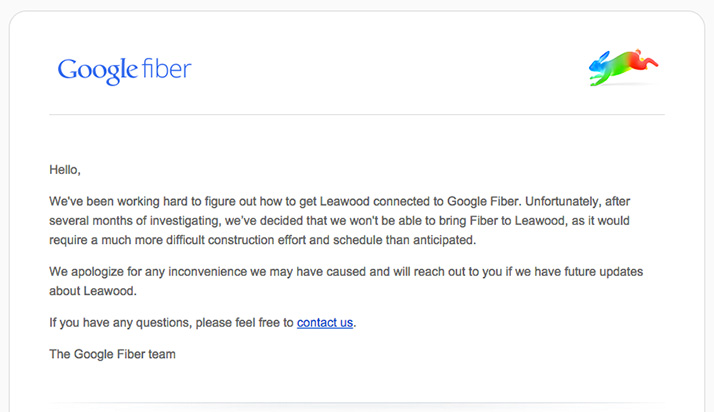Click the bottom divider line of the email
Image resolution: width=714 pixels, height=412 pixels.
coord(356,403)
